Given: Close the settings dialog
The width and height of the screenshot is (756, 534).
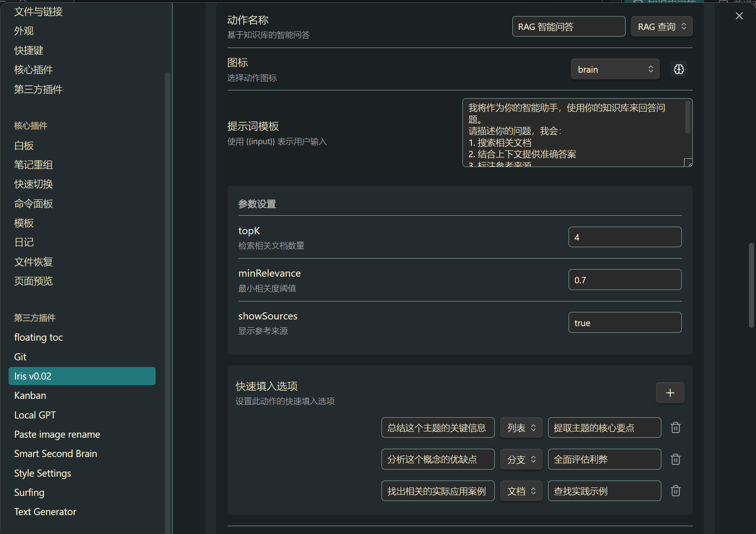Looking at the screenshot, I should [x=739, y=16].
